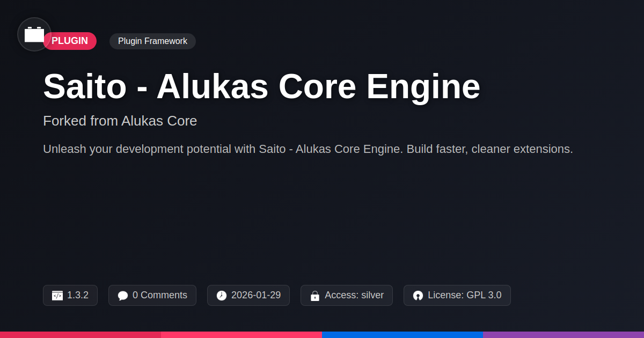Click the pink color strip at bottom
The image size is (644, 338).
[x=241, y=335]
